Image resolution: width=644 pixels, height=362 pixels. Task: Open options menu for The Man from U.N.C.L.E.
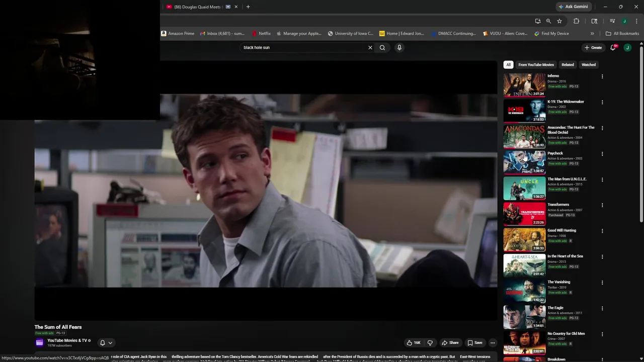click(602, 179)
